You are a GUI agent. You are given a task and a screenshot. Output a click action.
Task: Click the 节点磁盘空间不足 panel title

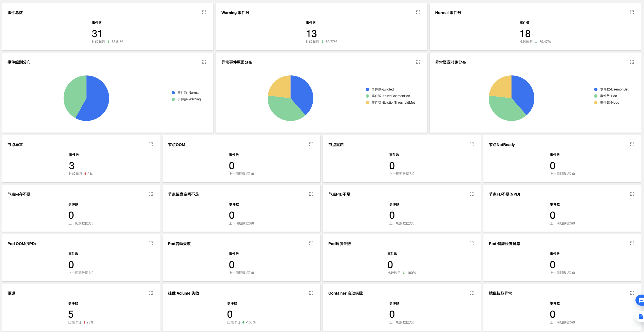(x=183, y=194)
